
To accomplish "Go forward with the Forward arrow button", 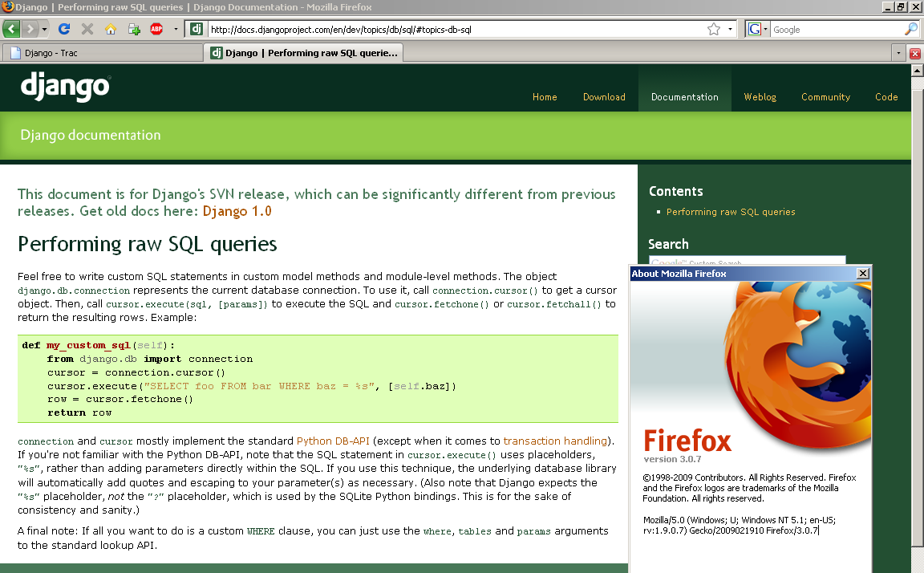I will coord(30,29).
